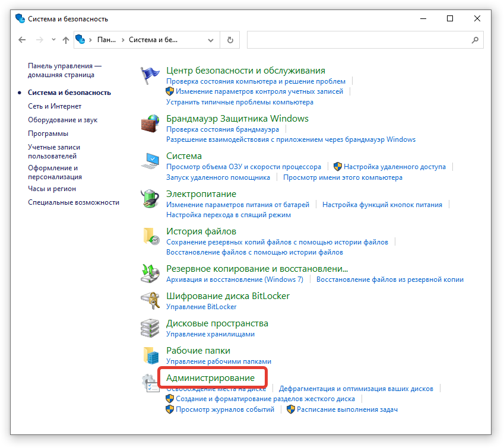Select 'Оборудование и звук' sidebar category
The image size is (504, 448).
coord(62,120)
